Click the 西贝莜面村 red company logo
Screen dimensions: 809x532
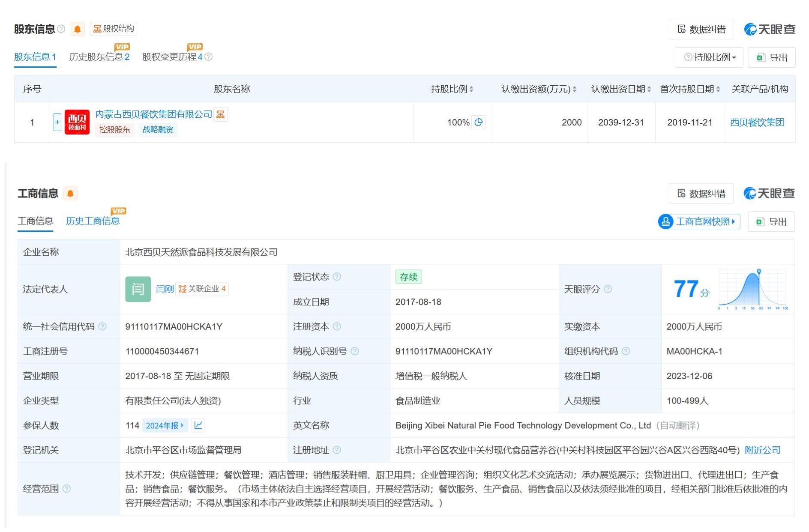[77, 122]
